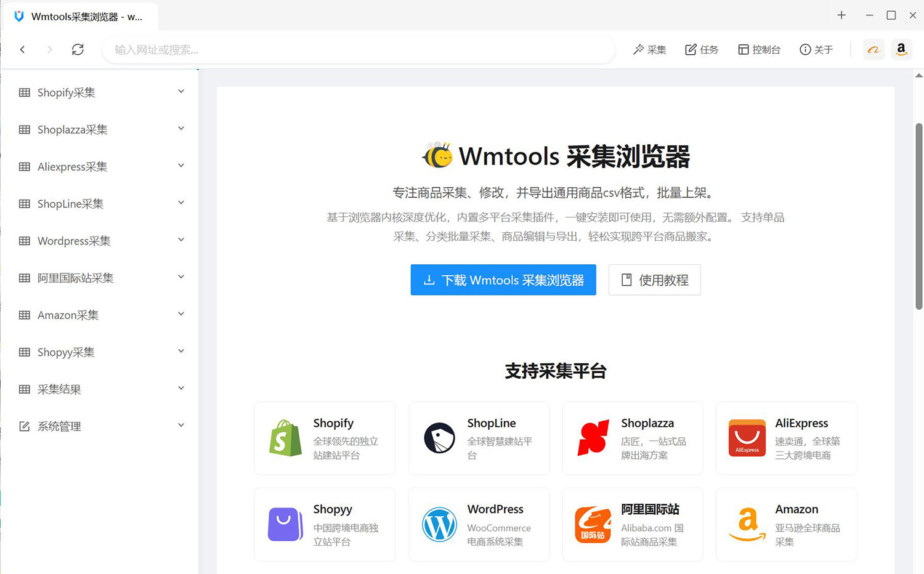Click the edit icon beside 系统管理
This screenshot has height=574, width=924.
pos(25,426)
